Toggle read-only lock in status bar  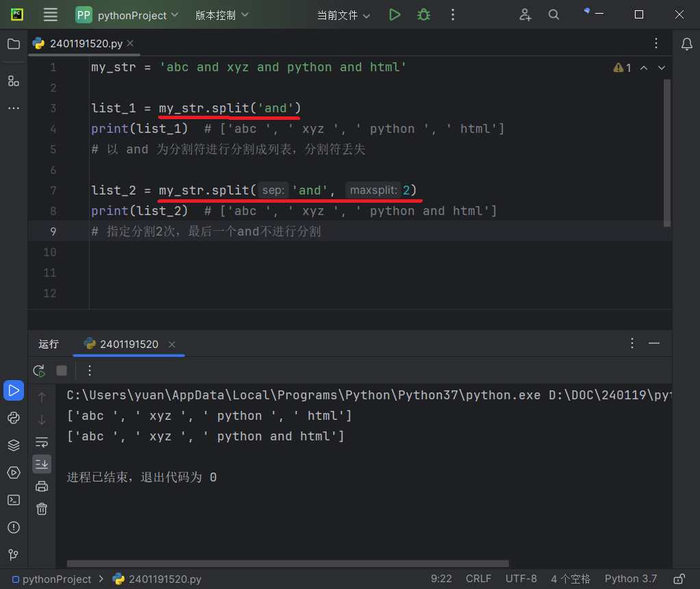(679, 579)
